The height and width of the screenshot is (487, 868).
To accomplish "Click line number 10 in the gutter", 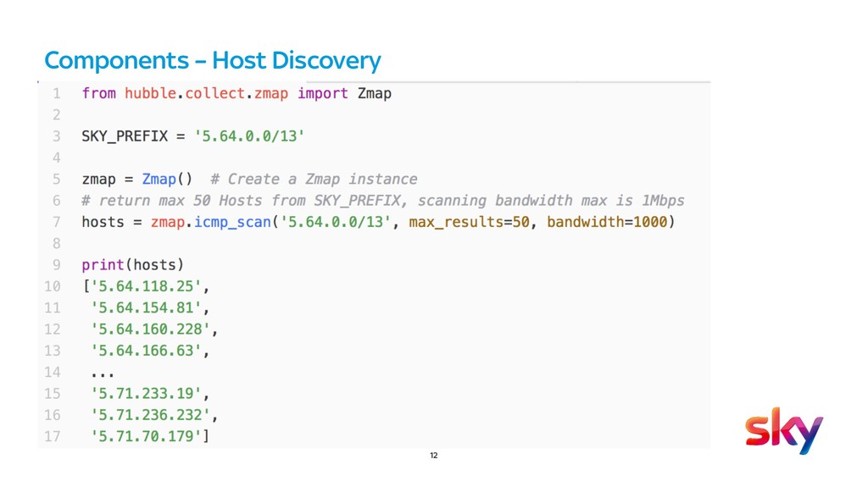I will tap(53, 286).
